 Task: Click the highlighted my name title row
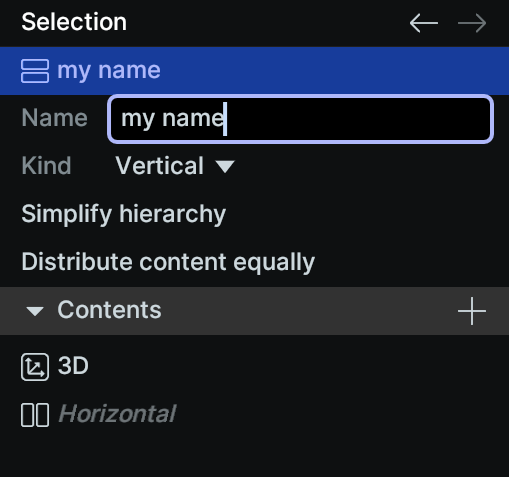click(x=254, y=71)
